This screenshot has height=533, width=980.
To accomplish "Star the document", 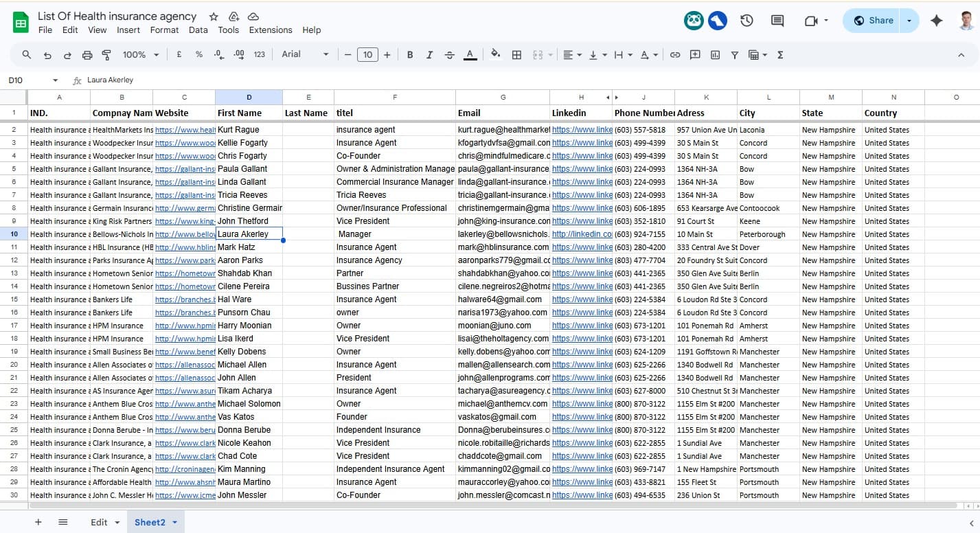I will [214, 16].
